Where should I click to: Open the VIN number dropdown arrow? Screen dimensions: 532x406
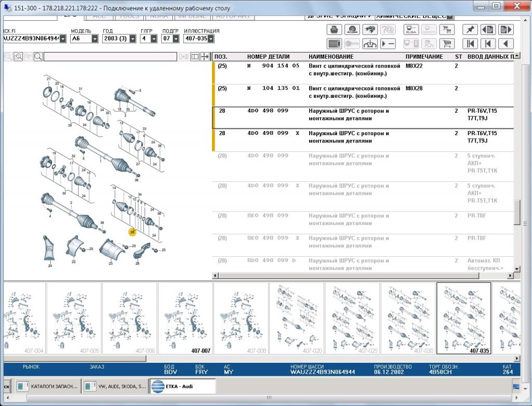63,38
